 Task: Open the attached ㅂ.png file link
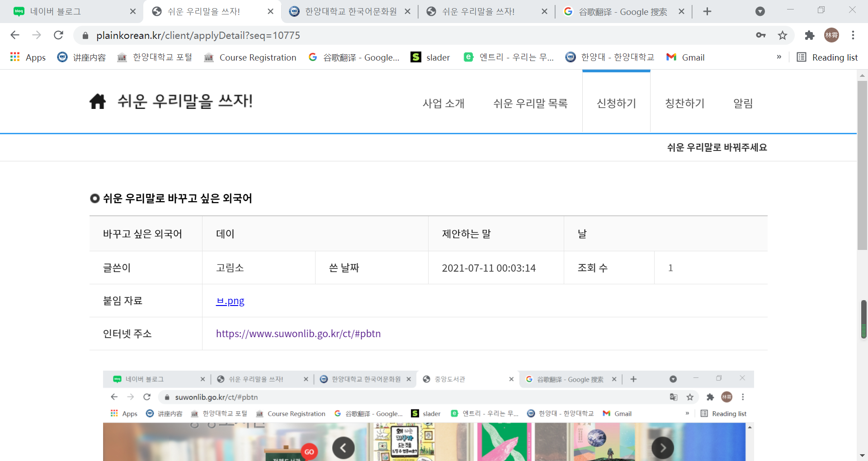coord(230,301)
